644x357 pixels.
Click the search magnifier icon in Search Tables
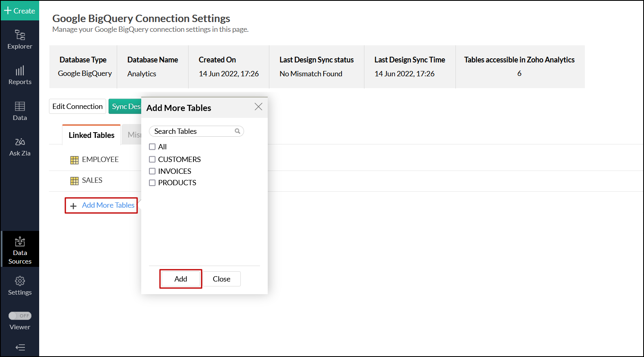(x=237, y=131)
